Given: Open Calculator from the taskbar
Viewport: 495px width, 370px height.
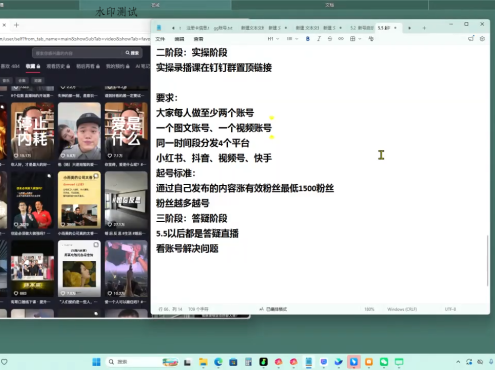Looking at the screenshot, I should pyautogui.click(x=248, y=362).
